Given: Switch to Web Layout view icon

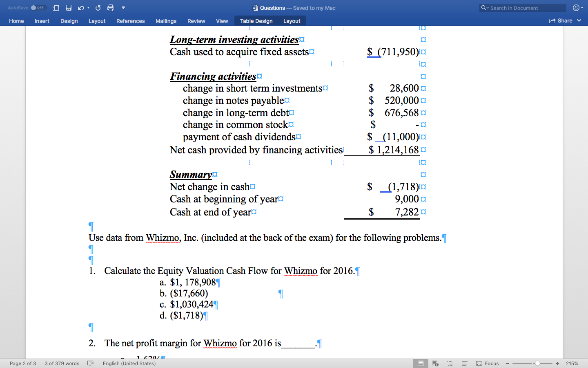Looking at the screenshot, I should pyautogui.click(x=435, y=363).
